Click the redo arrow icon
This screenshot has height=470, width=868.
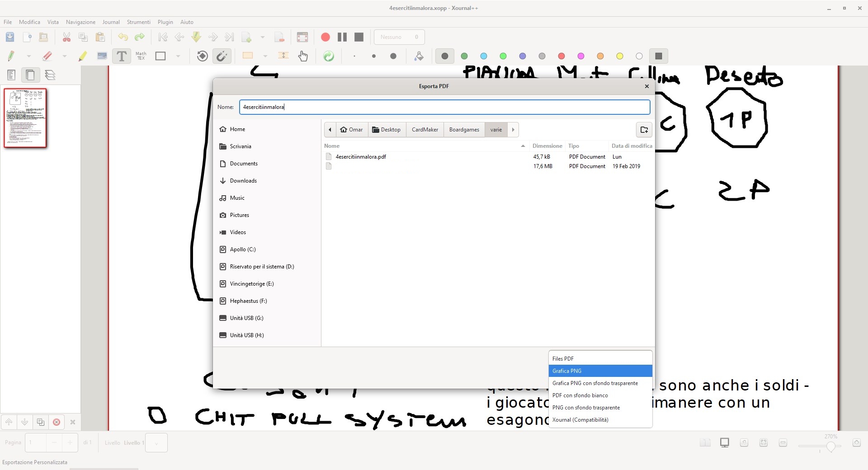point(140,37)
